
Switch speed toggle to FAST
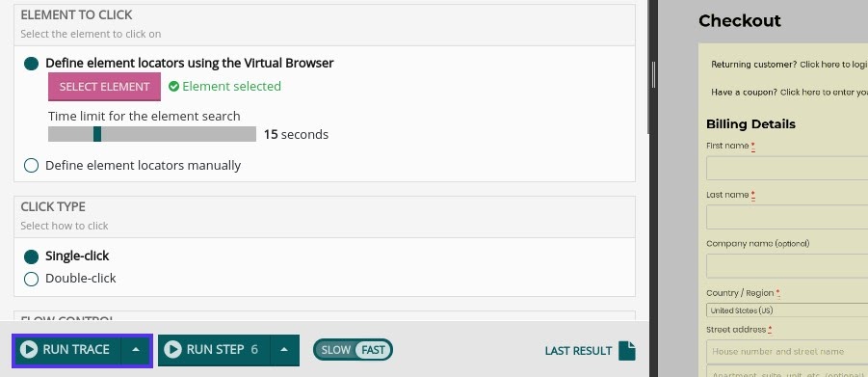(x=373, y=350)
